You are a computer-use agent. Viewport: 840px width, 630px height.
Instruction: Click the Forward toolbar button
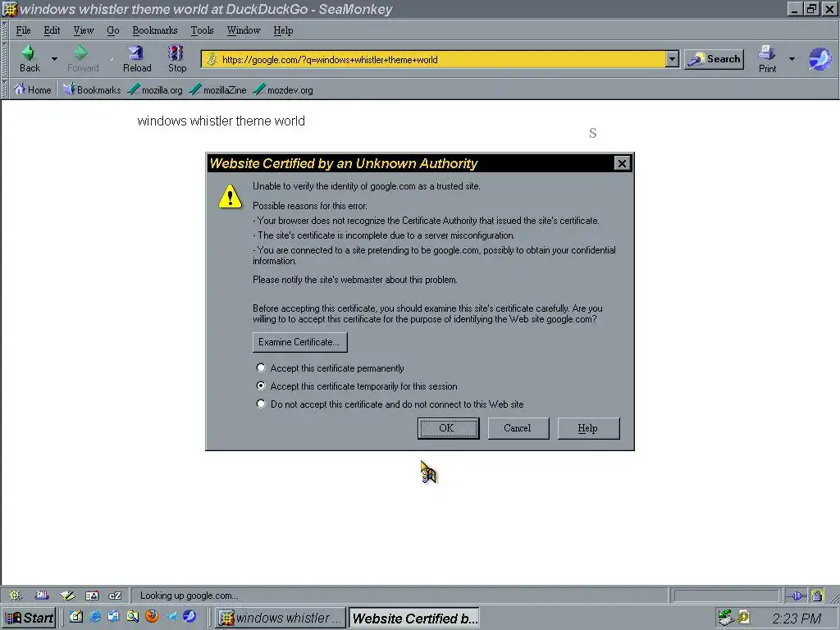point(83,58)
